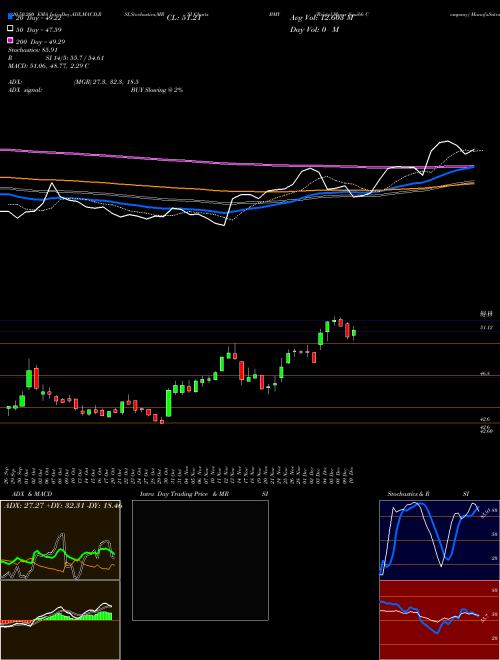
Task: Click the magenta 200 Day legend swatch
Action: pos(10,41)
